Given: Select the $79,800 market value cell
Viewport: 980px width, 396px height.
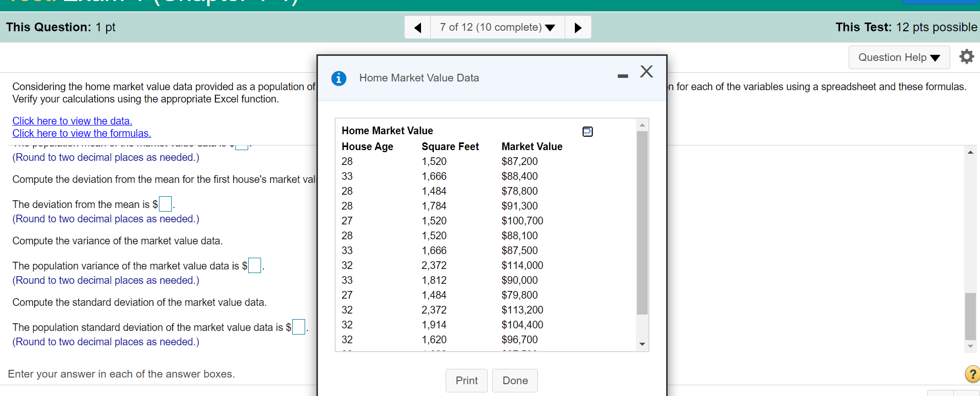Looking at the screenshot, I should point(519,295).
